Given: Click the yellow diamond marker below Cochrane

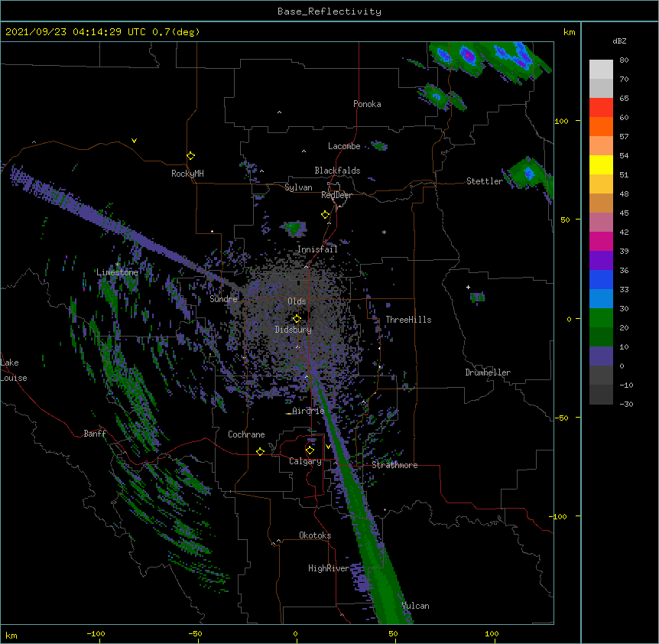Looking at the screenshot, I should point(261,451).
